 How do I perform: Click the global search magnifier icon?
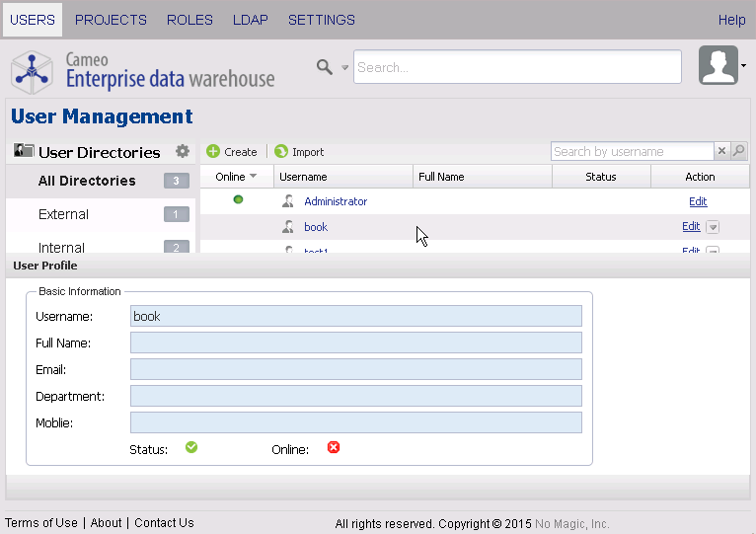325,67
